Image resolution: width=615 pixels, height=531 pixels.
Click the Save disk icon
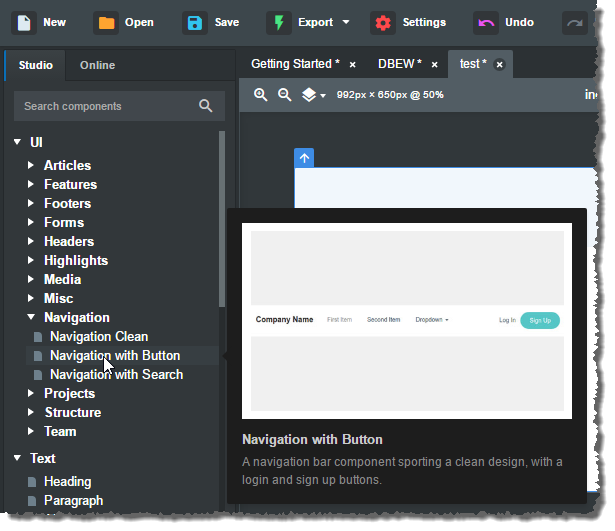(x=194, y=22)
